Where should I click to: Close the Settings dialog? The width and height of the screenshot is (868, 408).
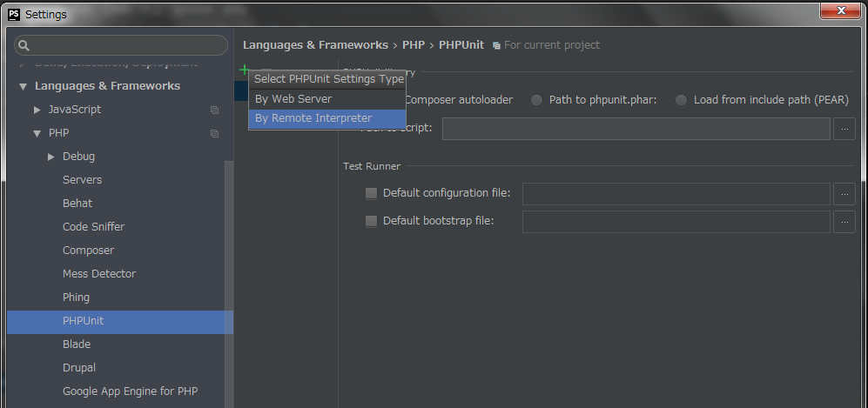coord(840,10)
